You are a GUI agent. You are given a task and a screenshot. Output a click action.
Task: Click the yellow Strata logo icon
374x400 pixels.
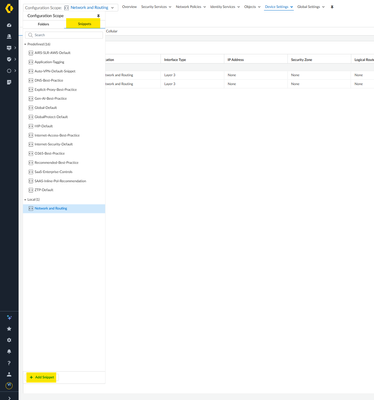(x=9, y=8)
